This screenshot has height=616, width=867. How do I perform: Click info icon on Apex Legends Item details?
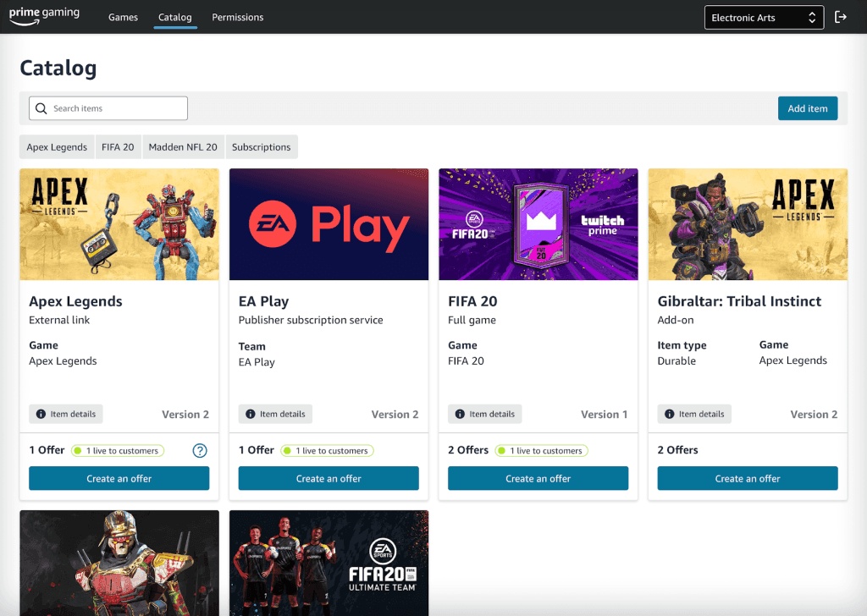tap(41, 414)
